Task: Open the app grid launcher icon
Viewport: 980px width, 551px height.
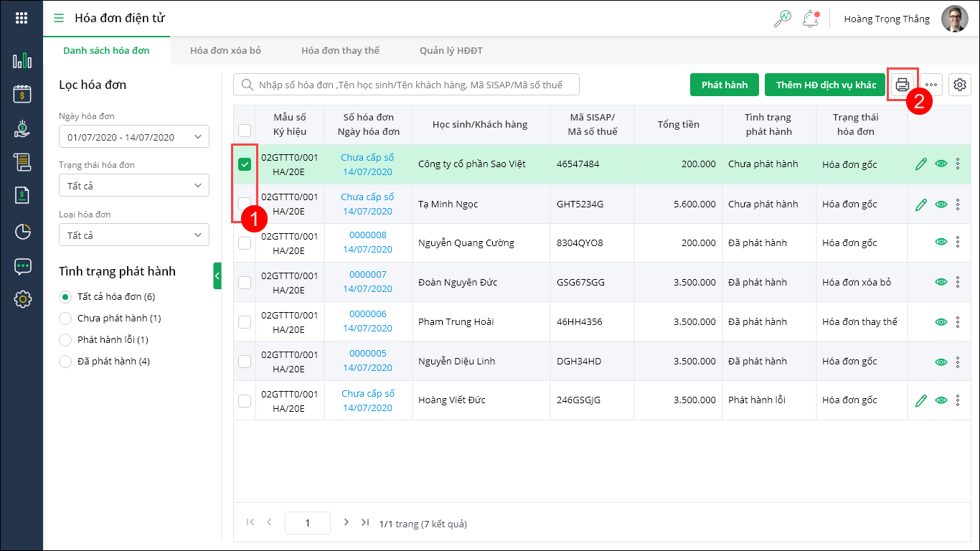Action: 22,19
